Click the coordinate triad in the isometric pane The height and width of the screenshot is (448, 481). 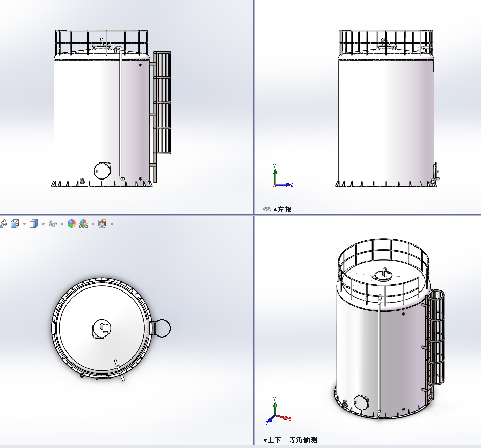point(278,411)
